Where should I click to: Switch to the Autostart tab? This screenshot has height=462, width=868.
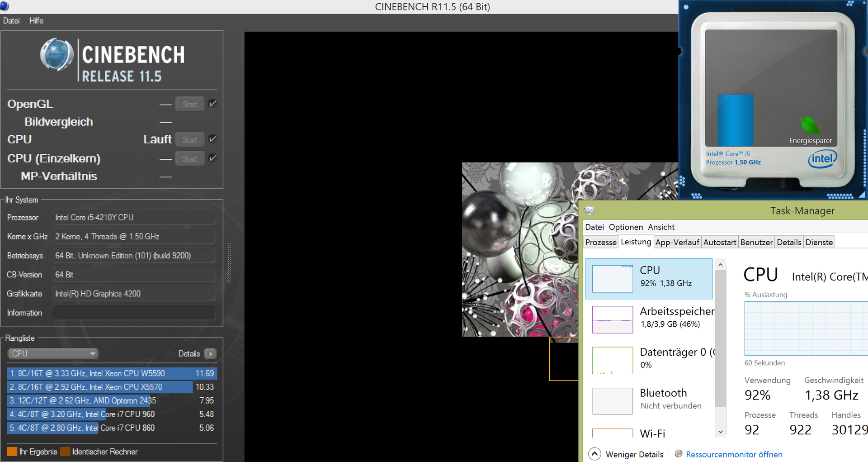click(720, 242)
